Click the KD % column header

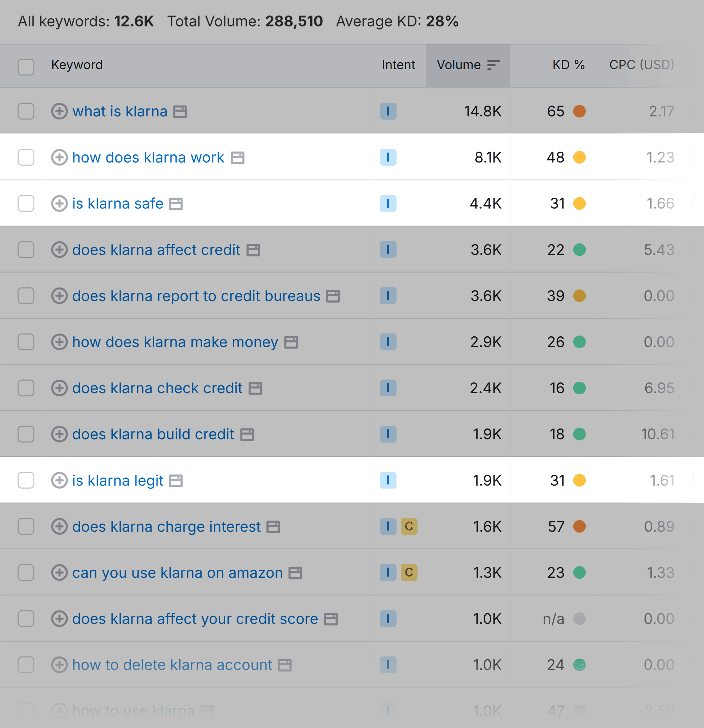(x=568, y=65)
